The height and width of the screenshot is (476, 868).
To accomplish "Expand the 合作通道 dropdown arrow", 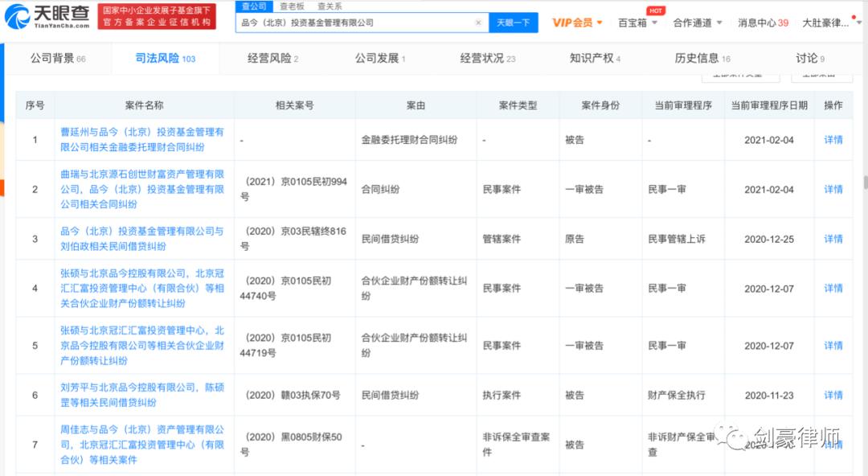I will 718,23.
